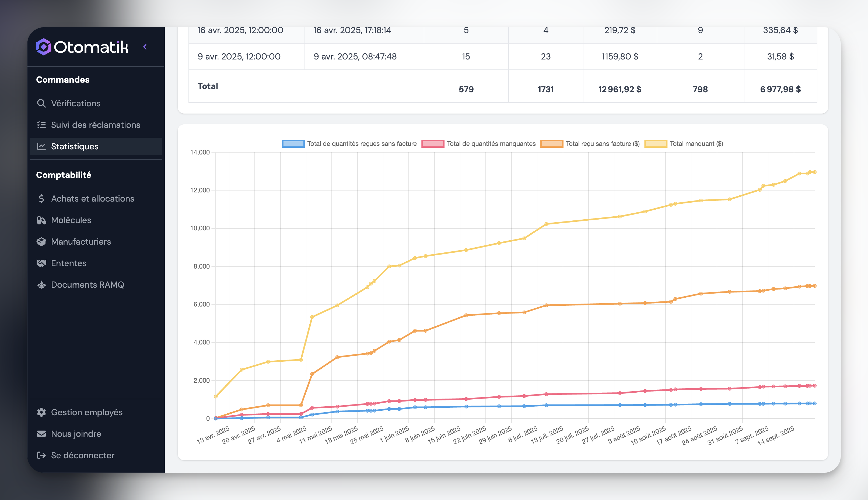
Task: Click the Vérifications magnifier icon
Action: click(x=41, y=103)
